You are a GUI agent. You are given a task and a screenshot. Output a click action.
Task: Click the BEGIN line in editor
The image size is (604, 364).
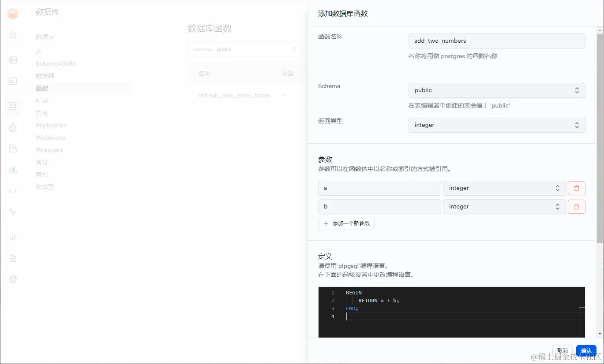(354, 293)
